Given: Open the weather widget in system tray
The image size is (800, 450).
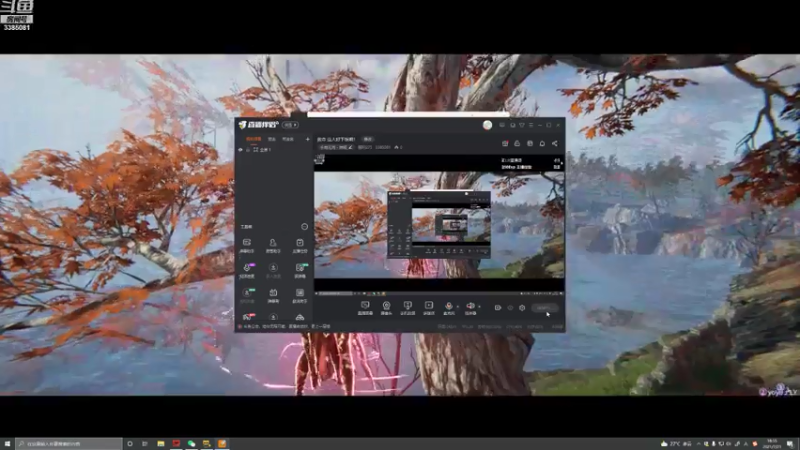Looking at the screenshot, I should [676, 444].
